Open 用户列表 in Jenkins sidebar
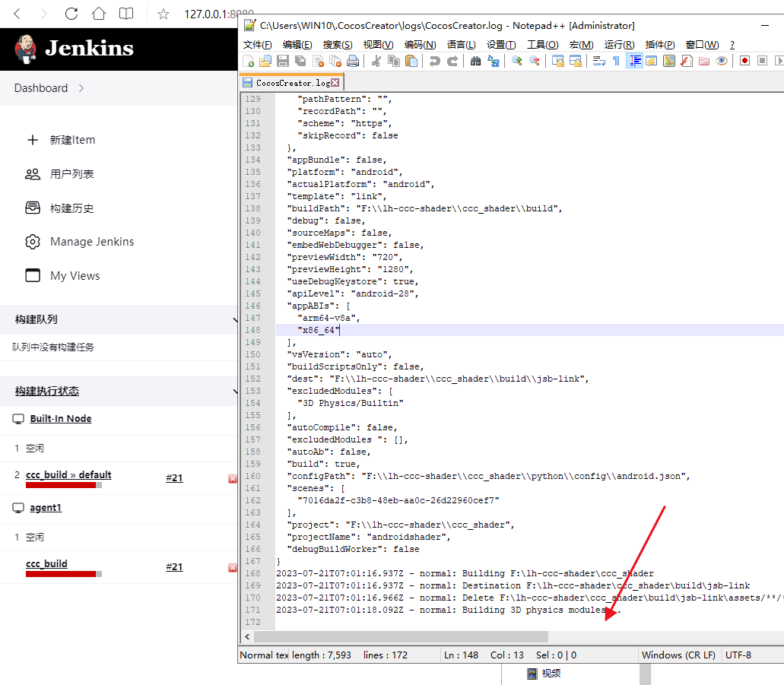Image resolution: width=784 pixels, height=685 pixels. 60,174
